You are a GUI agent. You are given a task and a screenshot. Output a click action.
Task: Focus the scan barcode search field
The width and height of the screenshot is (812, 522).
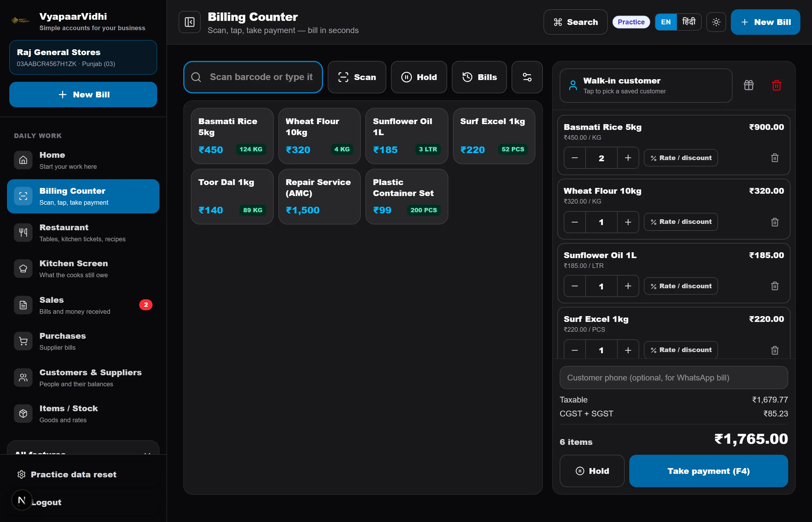(x=253, y=77)
